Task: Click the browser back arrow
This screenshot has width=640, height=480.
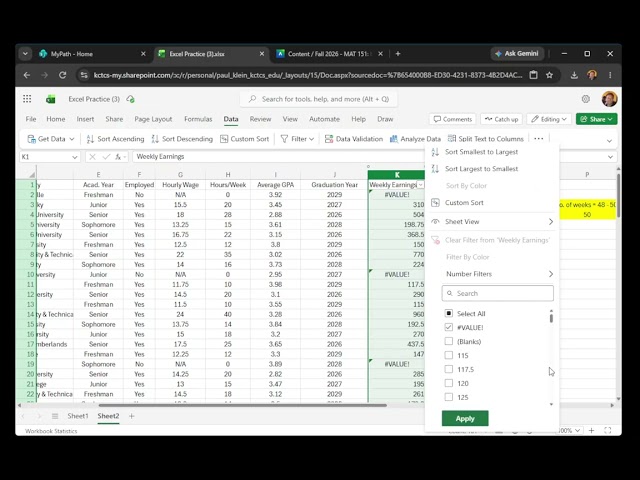Action: pos(27,75)
